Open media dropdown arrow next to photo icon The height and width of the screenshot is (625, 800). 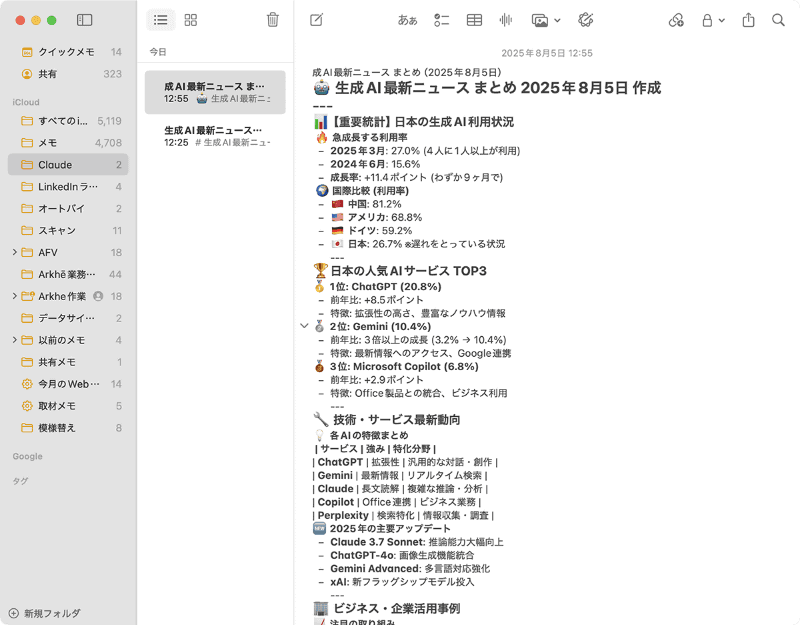557,20
